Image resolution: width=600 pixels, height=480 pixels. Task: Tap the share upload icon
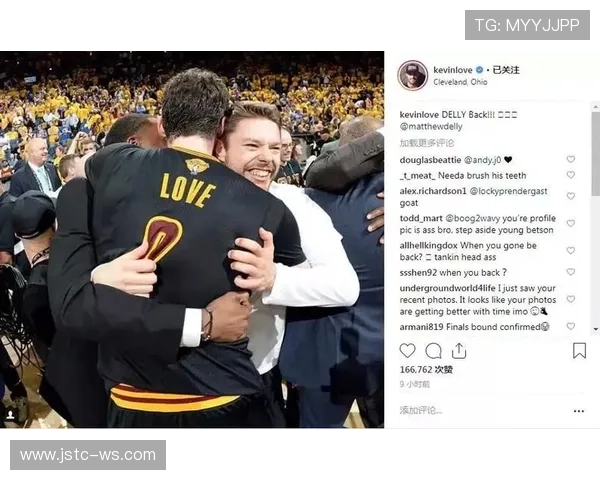pyautogui.click(x=459, y=351)
